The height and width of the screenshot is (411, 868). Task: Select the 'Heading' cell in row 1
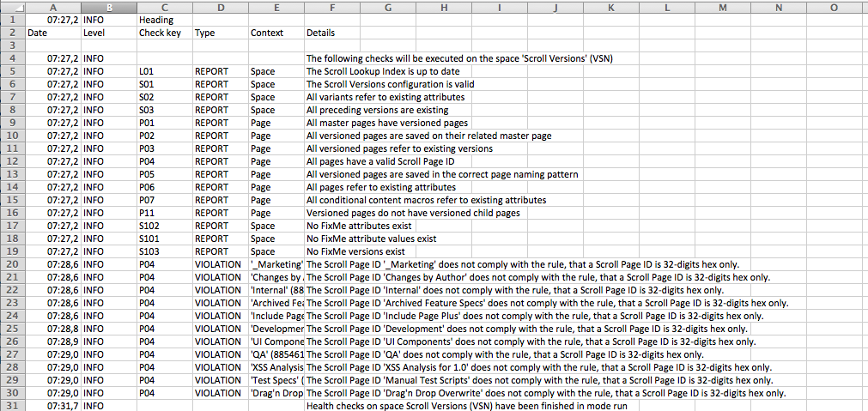(164, 19)
